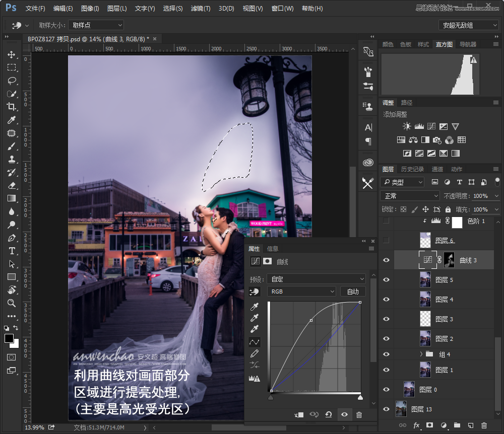Open layer styles fx menu

point(417,425)
